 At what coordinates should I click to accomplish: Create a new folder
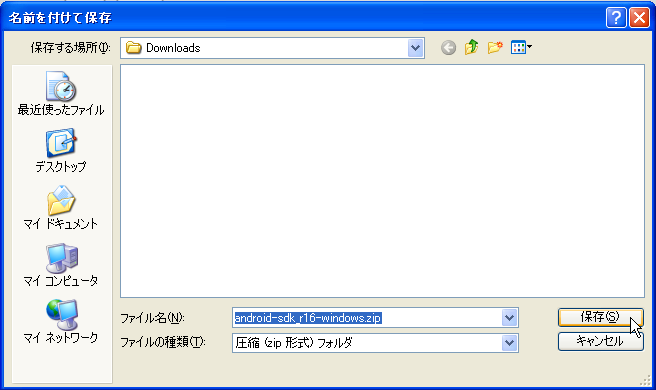495,48
